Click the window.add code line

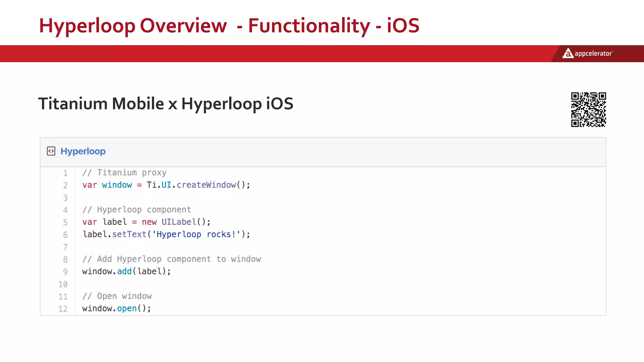(x=126, y=271)
